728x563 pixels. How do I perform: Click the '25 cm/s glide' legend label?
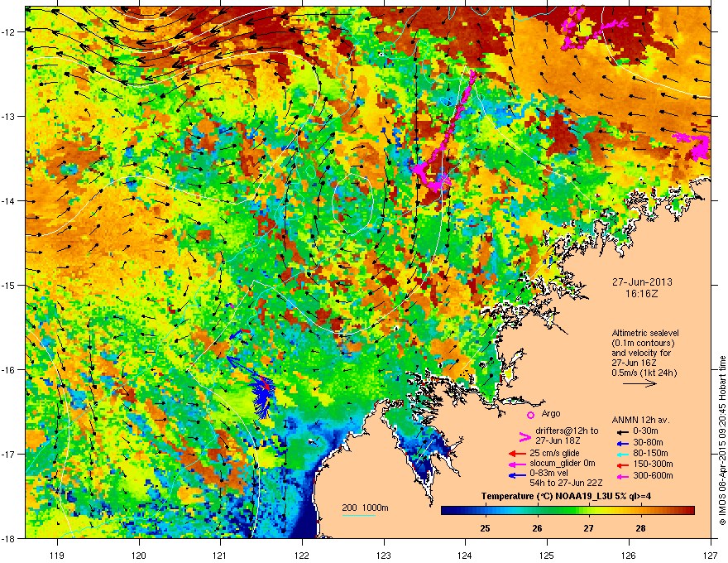554,453
